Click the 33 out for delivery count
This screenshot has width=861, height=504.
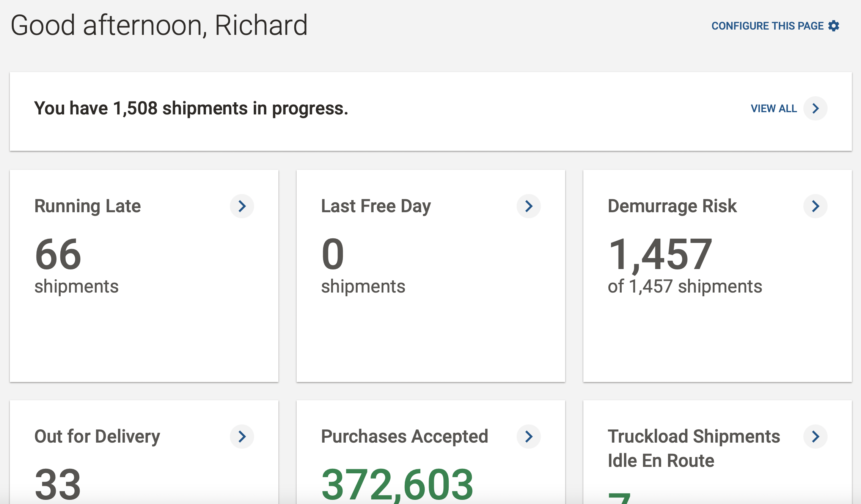[58, 484]
